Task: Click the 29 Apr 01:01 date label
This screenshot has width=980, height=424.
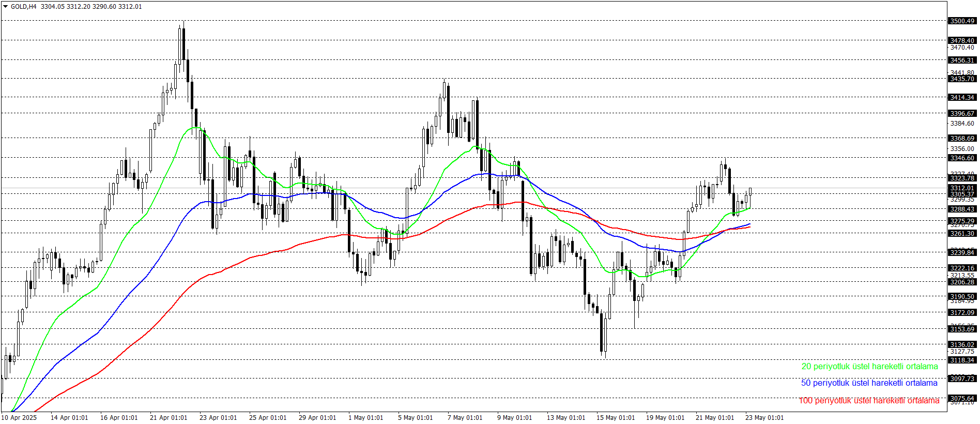Action: 317,418
